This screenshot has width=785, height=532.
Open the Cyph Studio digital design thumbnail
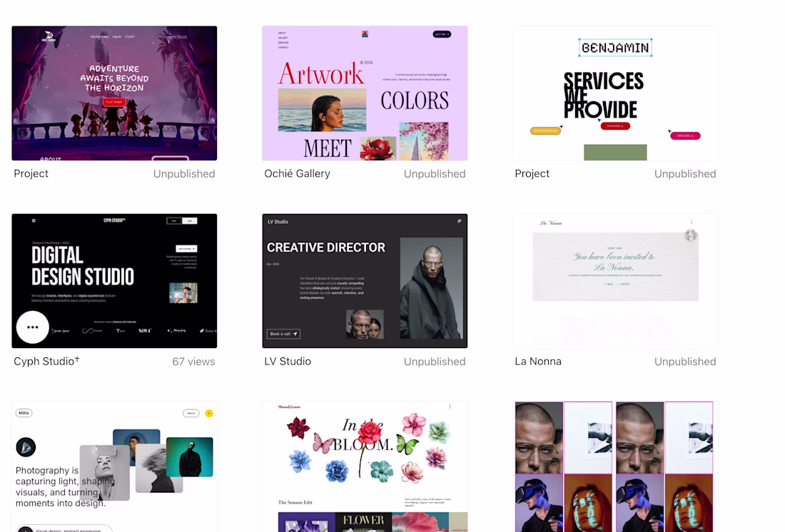114,281
